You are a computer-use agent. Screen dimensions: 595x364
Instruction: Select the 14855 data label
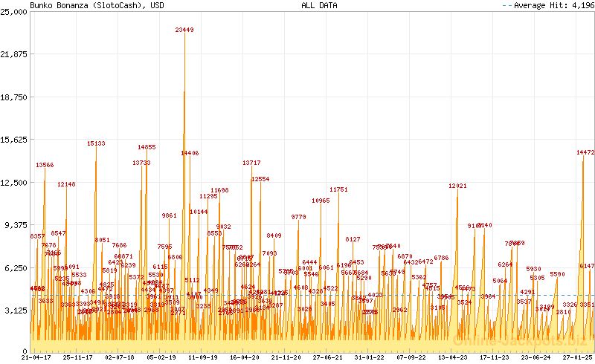coord(147,147)
